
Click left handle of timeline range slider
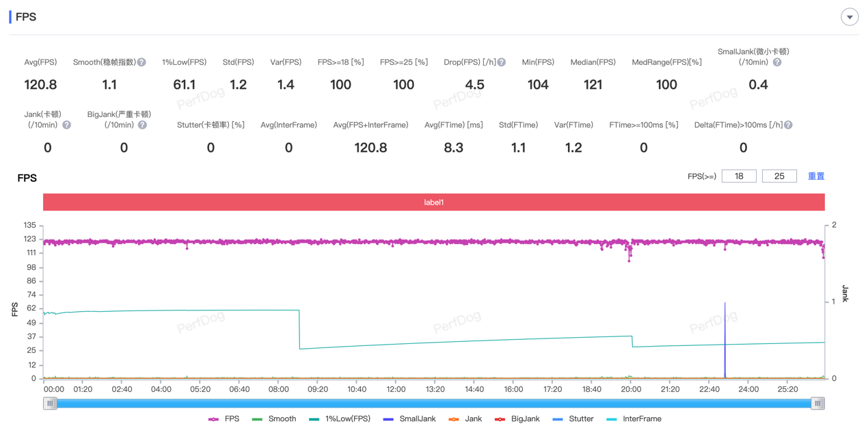pos(50,403)
